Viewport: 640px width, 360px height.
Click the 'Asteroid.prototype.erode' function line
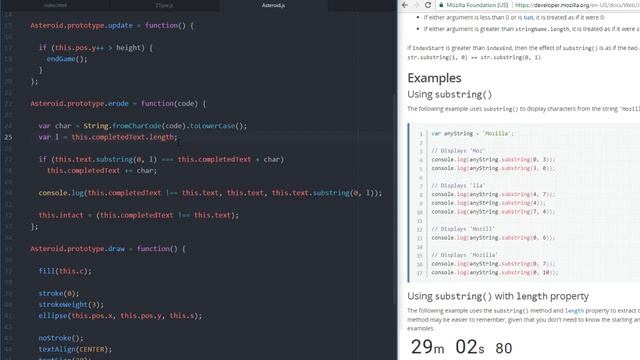coord(118,104)
